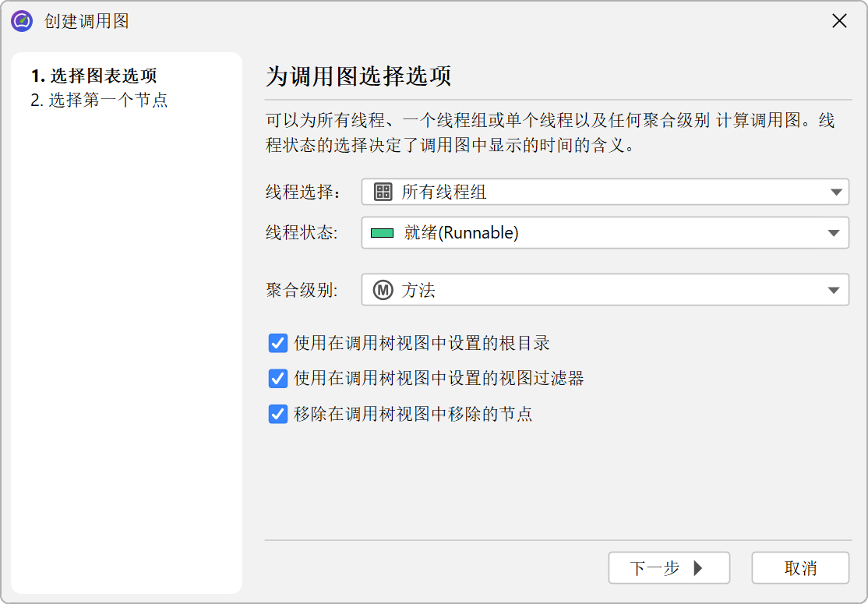
Task: Click the 所有线程组 combo box text
Action: click(444, 192)
